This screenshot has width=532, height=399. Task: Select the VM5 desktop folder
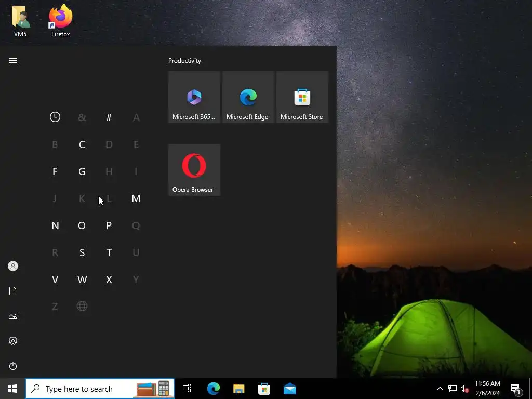pyautogui.click(x=20, y=21)
